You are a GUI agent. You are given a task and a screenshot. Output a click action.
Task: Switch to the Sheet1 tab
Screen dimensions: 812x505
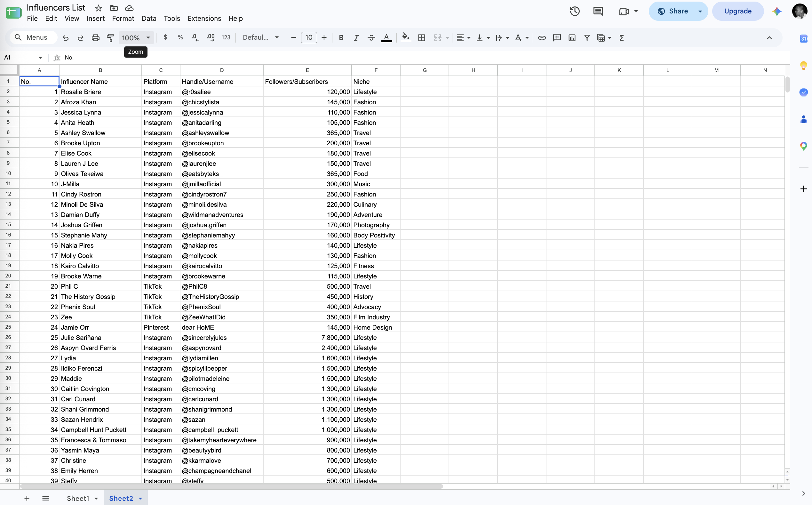tap(78, 498)
